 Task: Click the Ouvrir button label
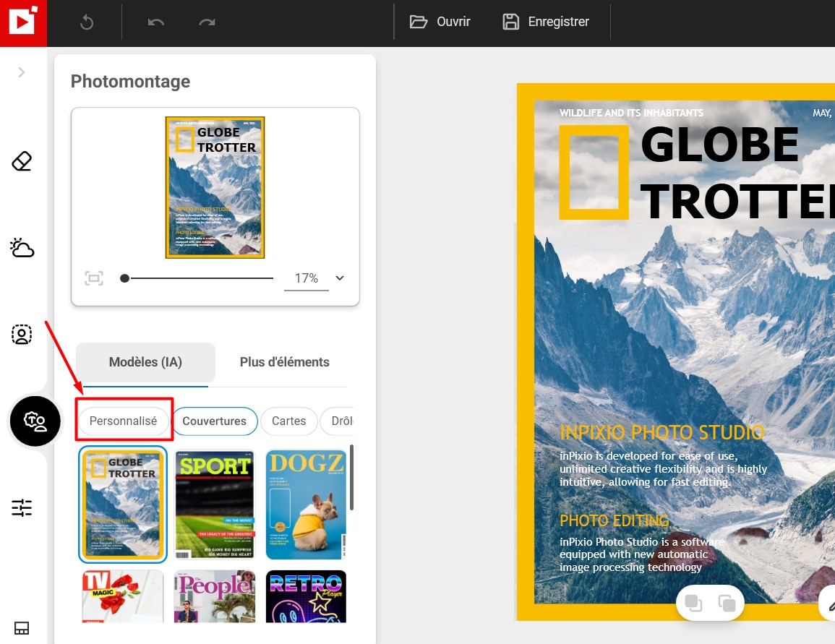coord(454,22)
